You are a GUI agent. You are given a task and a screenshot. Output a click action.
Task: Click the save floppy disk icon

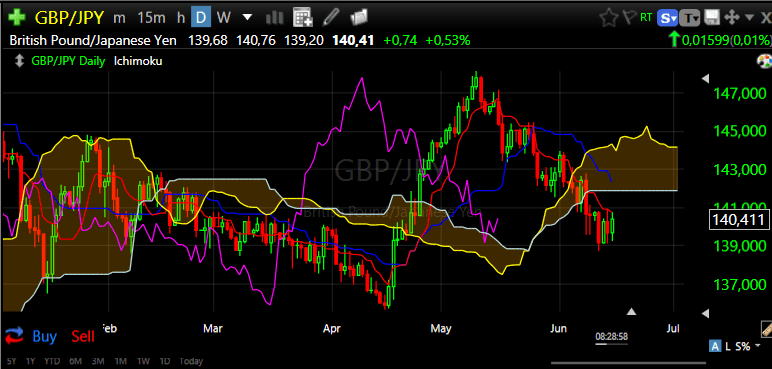click(711, 18)
